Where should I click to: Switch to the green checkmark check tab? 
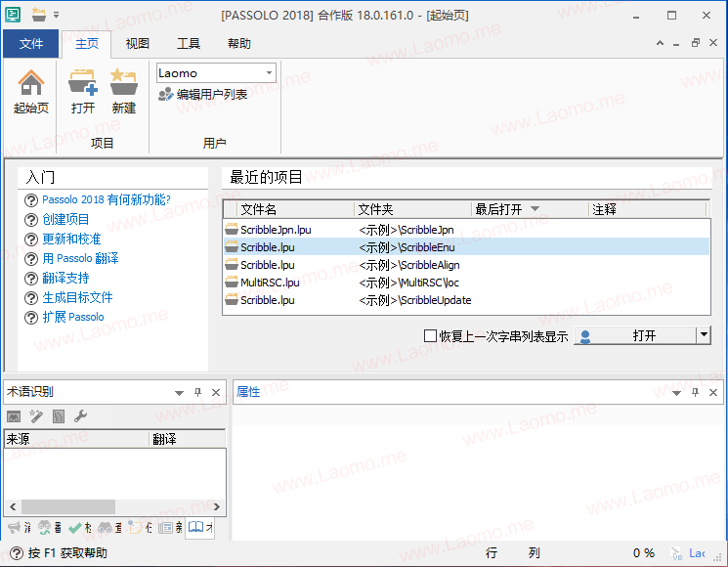click(79, 528)
